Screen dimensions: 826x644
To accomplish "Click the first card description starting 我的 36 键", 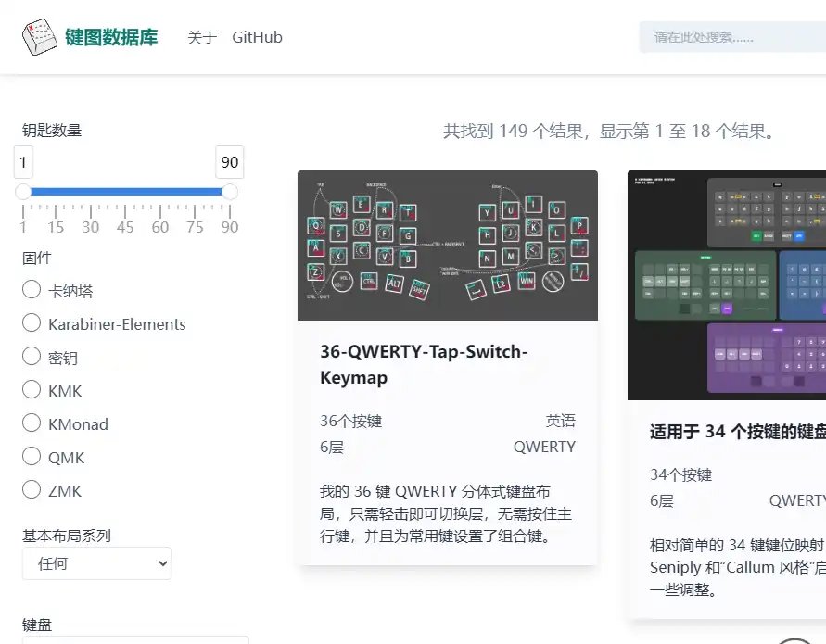I will pos(446,514).
